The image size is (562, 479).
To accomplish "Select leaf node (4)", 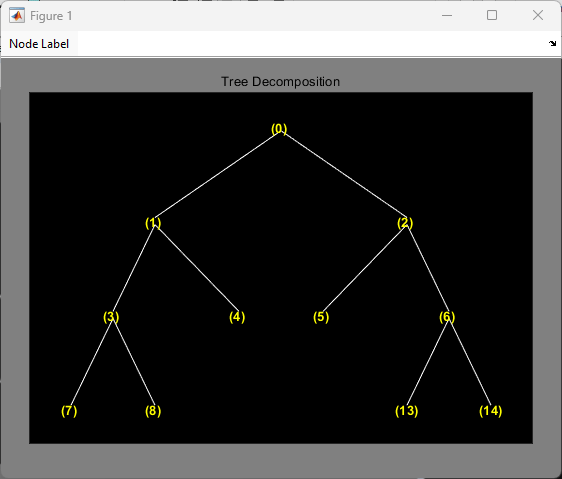I will click(237, 317).
